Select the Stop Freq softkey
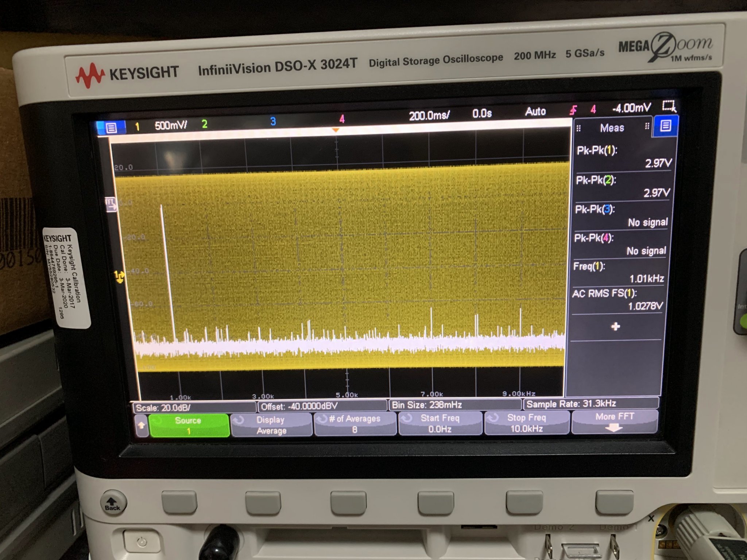 [526, 422]
